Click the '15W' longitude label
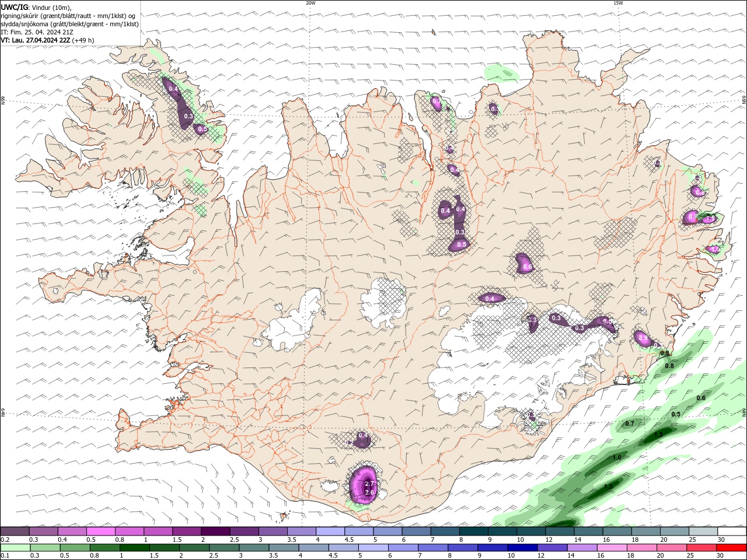Viewport: 747px width, 560px height. tap(618, 3)
